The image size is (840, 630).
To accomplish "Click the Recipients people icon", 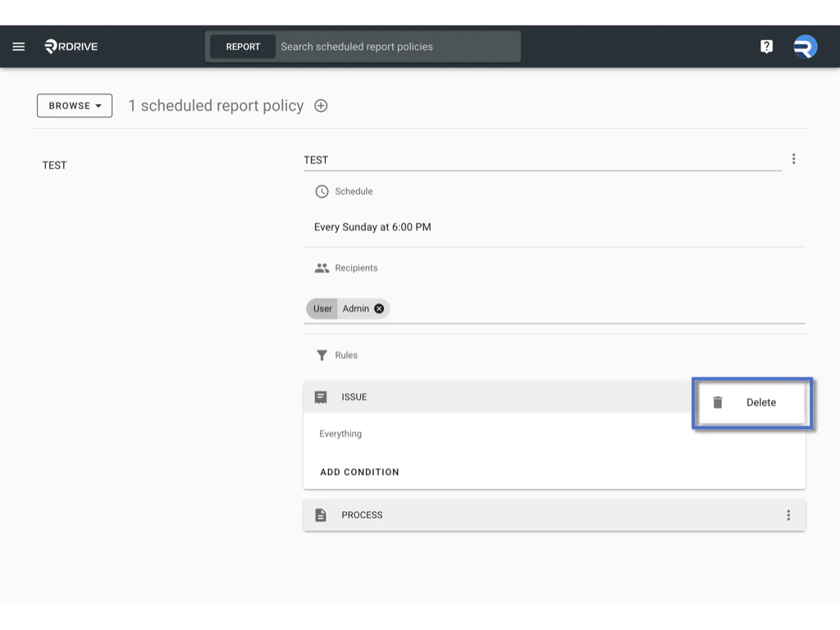I will (x=321, y=267).
